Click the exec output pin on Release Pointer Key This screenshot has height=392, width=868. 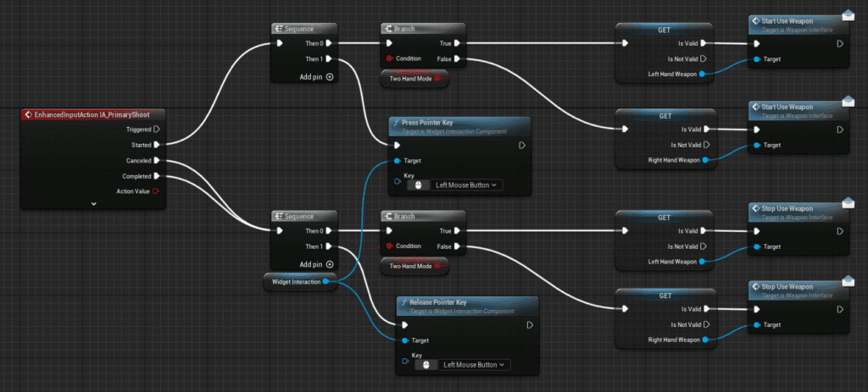click(x=530, y=325)
